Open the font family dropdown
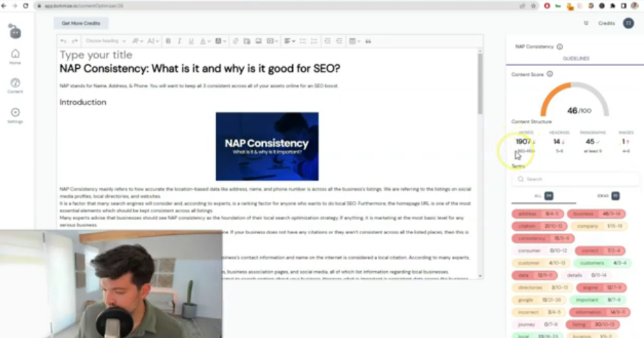 137,41
